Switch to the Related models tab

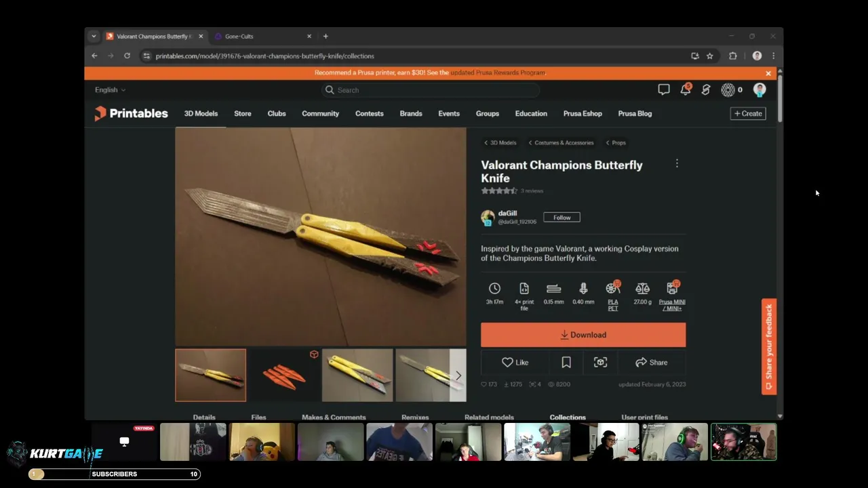[489, 417]
